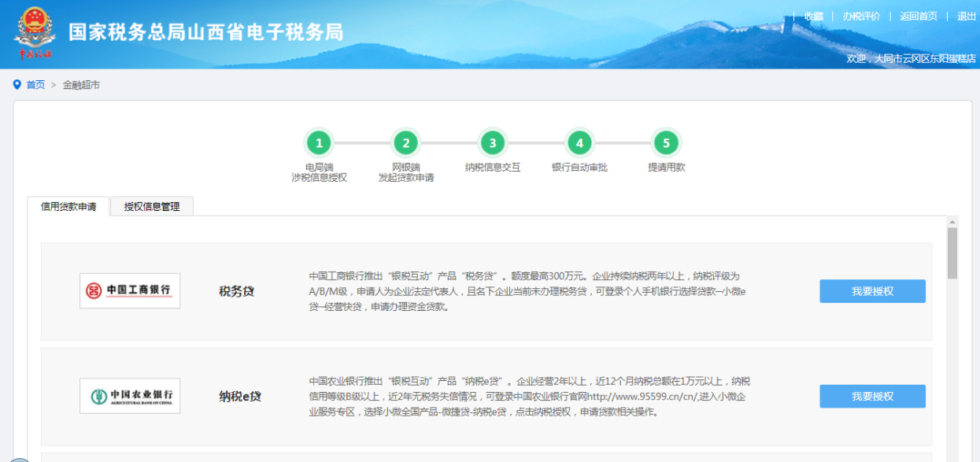This screenshot has width=980, height=462.
Task: Click the 税务贷 product name
Action: [x=236, y=292]
